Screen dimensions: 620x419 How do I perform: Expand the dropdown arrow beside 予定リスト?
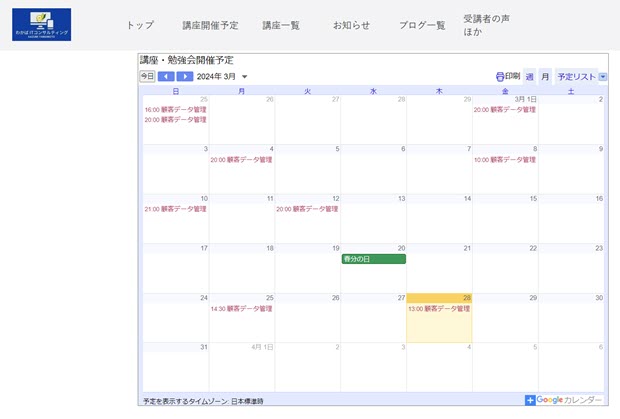(602, 76)
